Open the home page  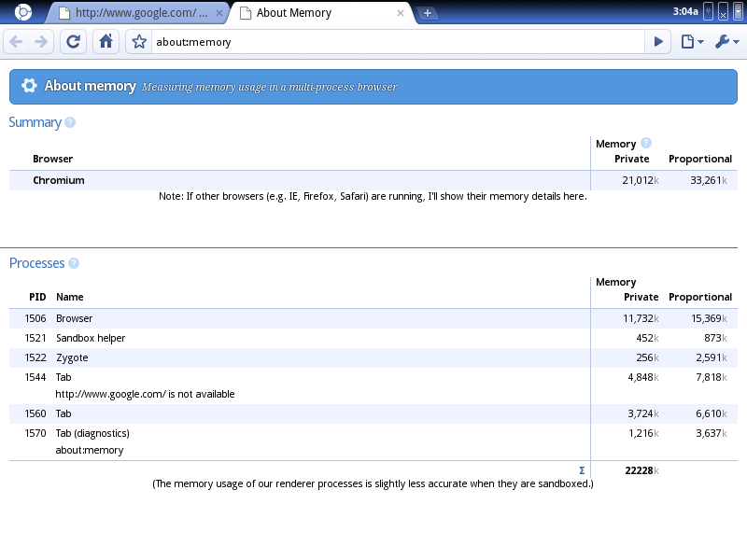pyautogui.click(x=106, y=42)
